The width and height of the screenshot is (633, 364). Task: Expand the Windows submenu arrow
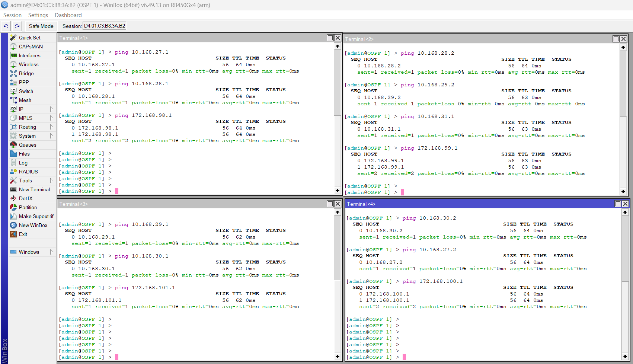click(51, 252)
